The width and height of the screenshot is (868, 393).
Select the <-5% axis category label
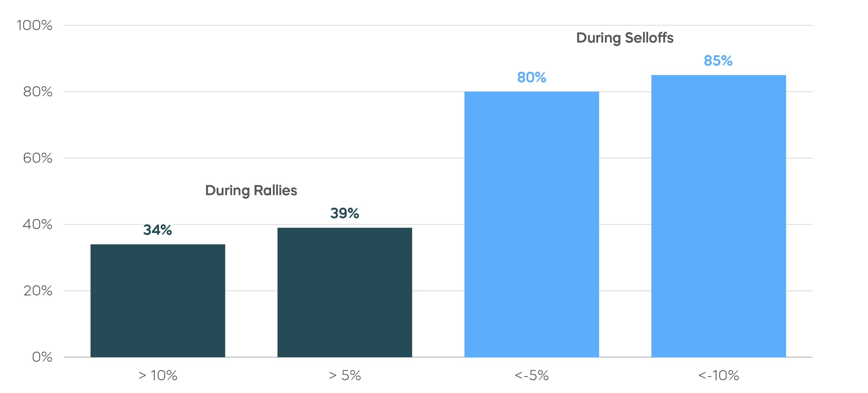532,375
